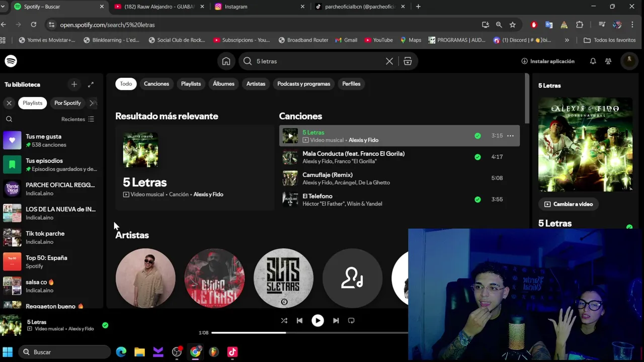This screenshot has height=362, width=644.
Task: Open File Explorer from the taskbar
Action: point(139,352)
